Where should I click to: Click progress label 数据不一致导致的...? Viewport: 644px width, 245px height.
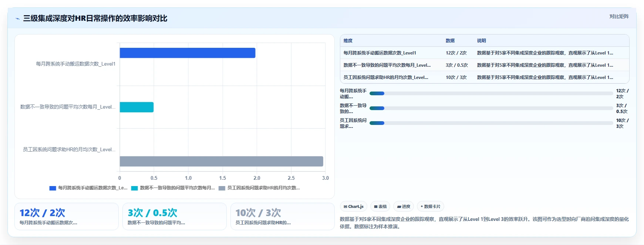click(x=353, y=108)
